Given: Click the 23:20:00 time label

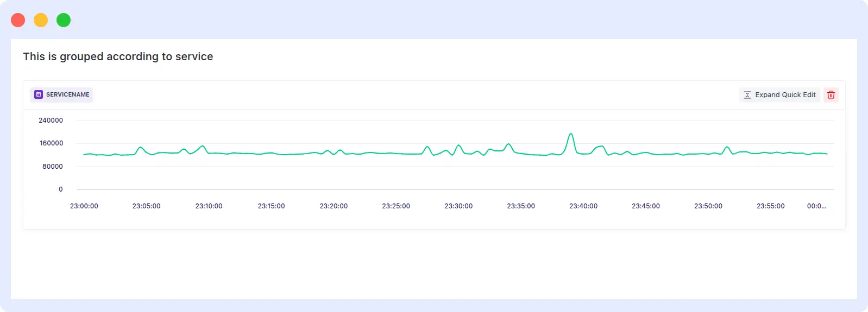Looking at the screenshot, I should (334, 206).
